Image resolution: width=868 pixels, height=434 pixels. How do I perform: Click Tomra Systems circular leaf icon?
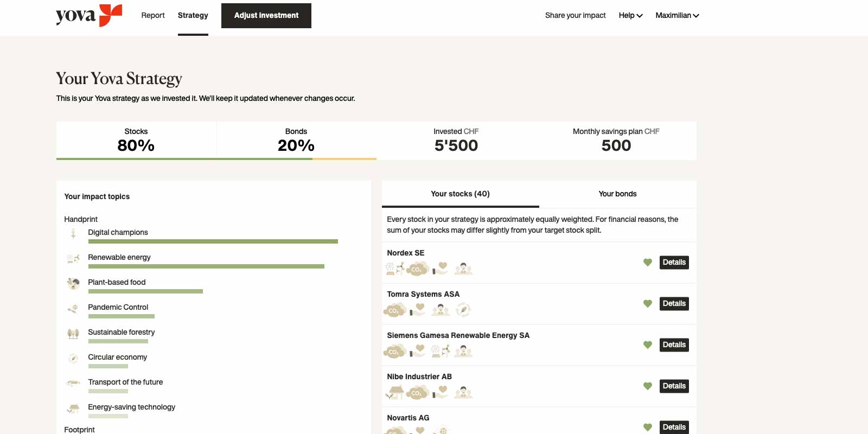click(x=463, y=309)
